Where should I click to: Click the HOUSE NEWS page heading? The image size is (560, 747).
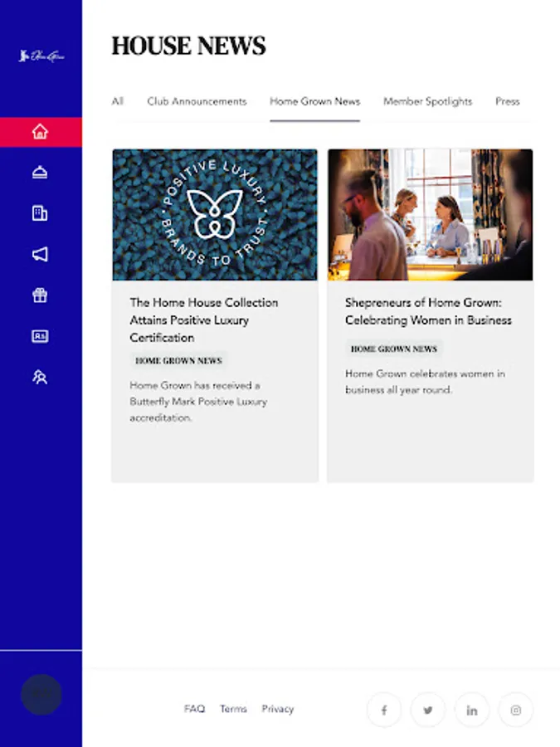[188, 46]
